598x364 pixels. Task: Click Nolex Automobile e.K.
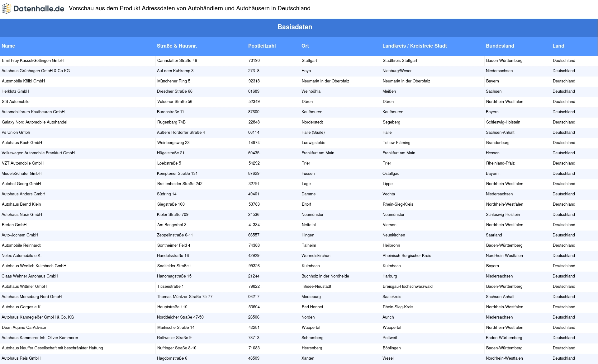click(21, 256)
